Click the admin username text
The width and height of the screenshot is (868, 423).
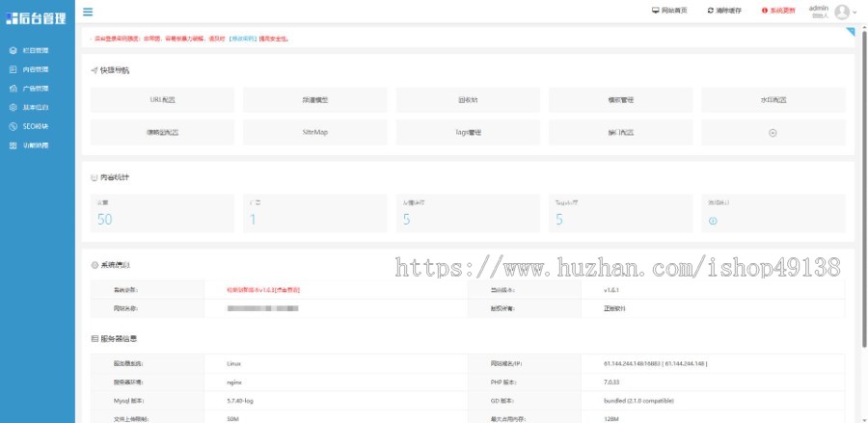[819, 8]
